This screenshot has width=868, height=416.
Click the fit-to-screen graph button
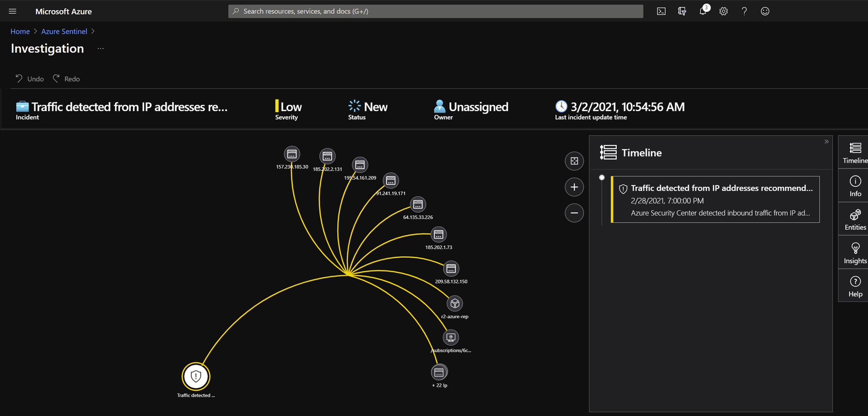pos(574,161)
